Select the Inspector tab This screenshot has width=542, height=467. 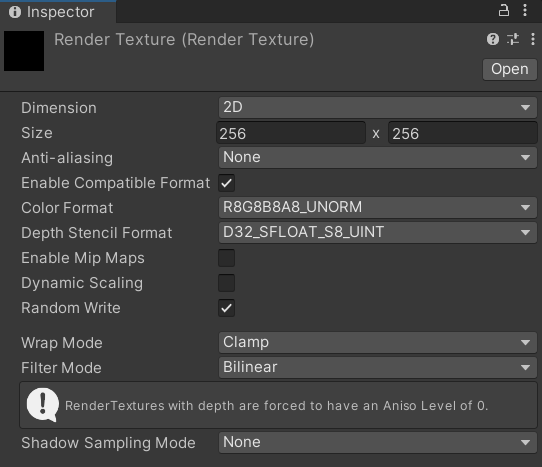[x=58, y=12]
